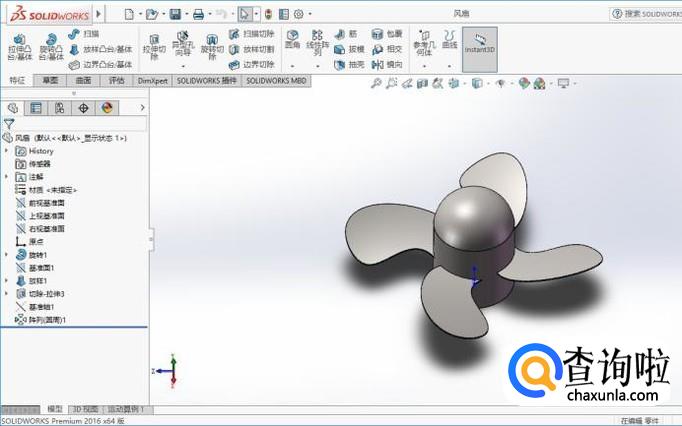The height and width of the screenshot is (426, 682).
Task: Click the Shell feature tool (抽壳)
Action: [350, 64]
